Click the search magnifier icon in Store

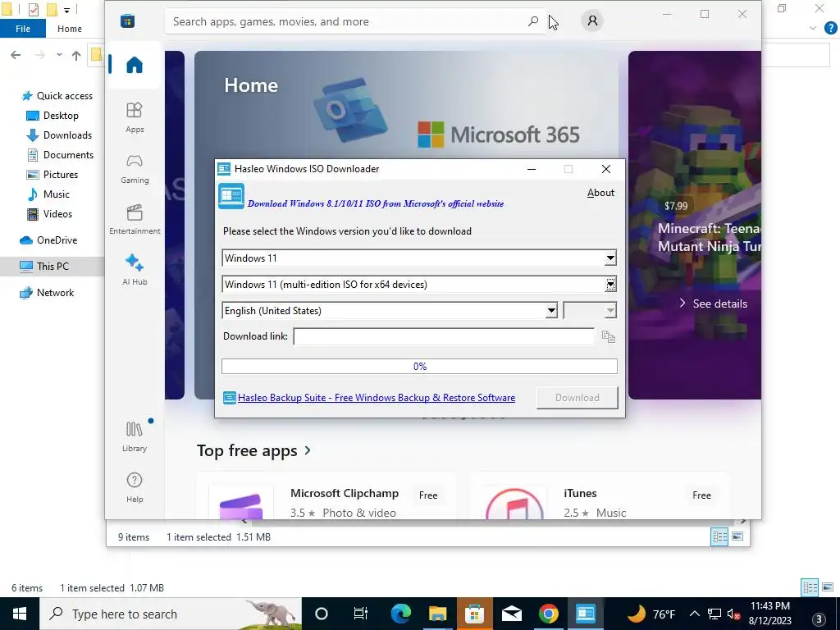pos(533,21)
